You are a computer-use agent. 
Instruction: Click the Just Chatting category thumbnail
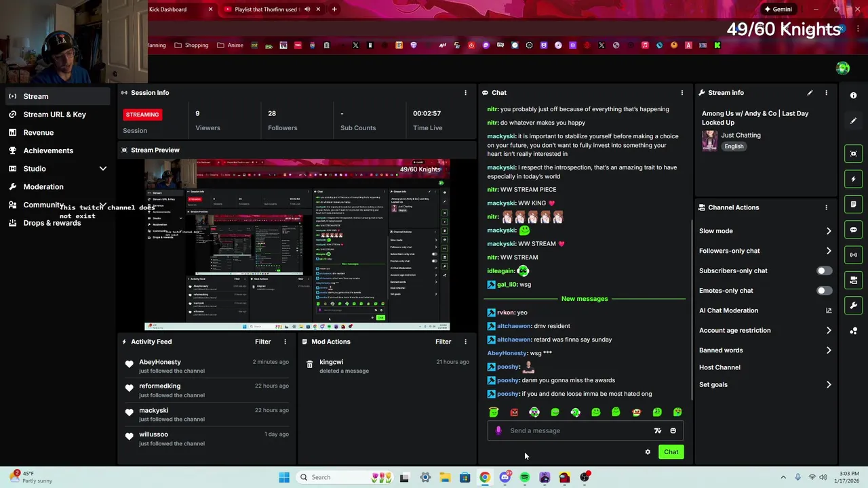coord(709,140)
